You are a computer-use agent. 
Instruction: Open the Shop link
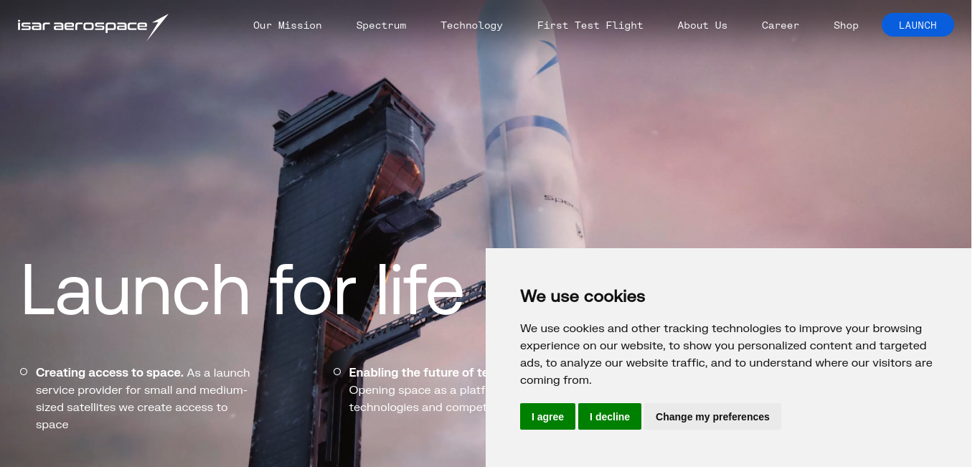(x=846, y=25)
